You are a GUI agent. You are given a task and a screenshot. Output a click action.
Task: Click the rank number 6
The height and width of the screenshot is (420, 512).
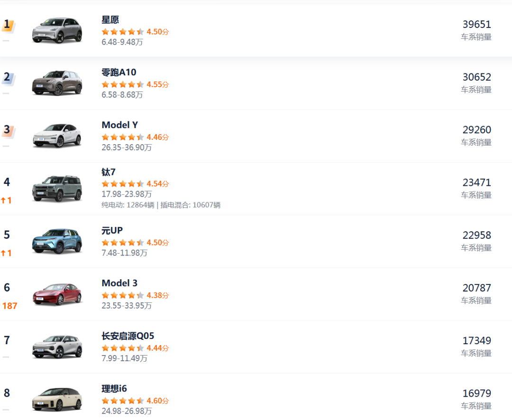tap(7, 287)
